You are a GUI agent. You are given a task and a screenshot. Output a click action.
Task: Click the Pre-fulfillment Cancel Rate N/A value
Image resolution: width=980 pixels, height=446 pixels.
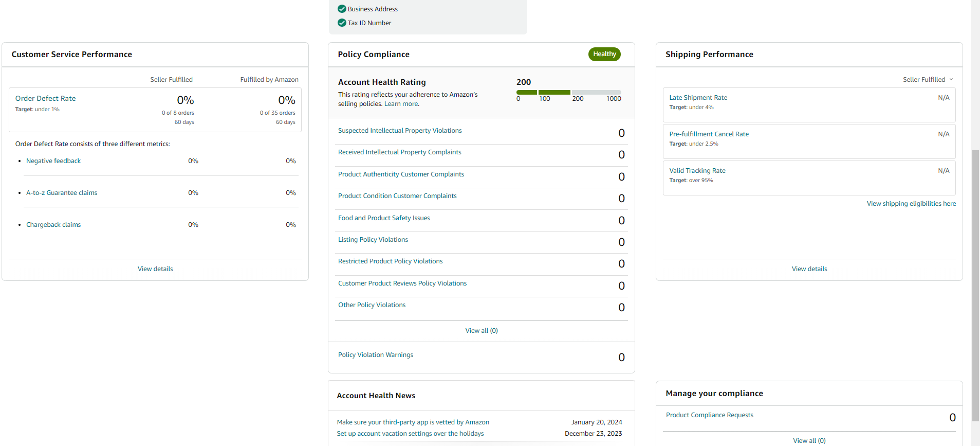[x=944, y=134]
